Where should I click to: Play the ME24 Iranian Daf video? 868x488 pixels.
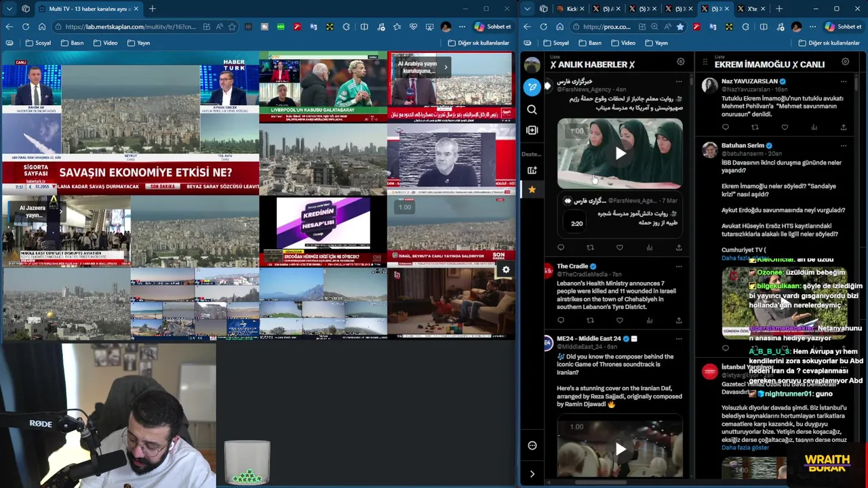click(x=620, y=448)
